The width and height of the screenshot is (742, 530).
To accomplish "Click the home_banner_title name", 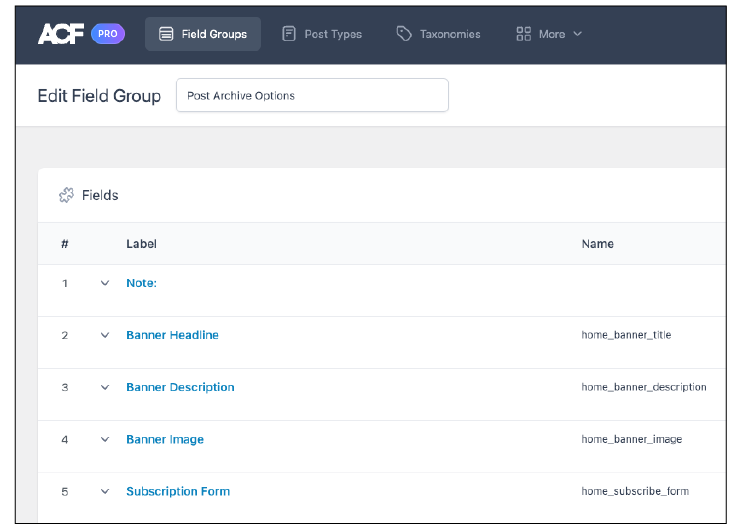I will [x=626, y=335].
